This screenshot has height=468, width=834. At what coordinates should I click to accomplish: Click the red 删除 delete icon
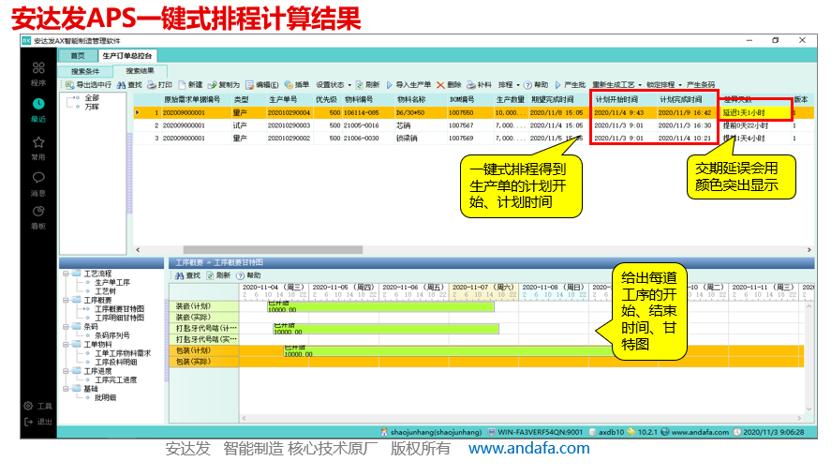click(440, 85)
